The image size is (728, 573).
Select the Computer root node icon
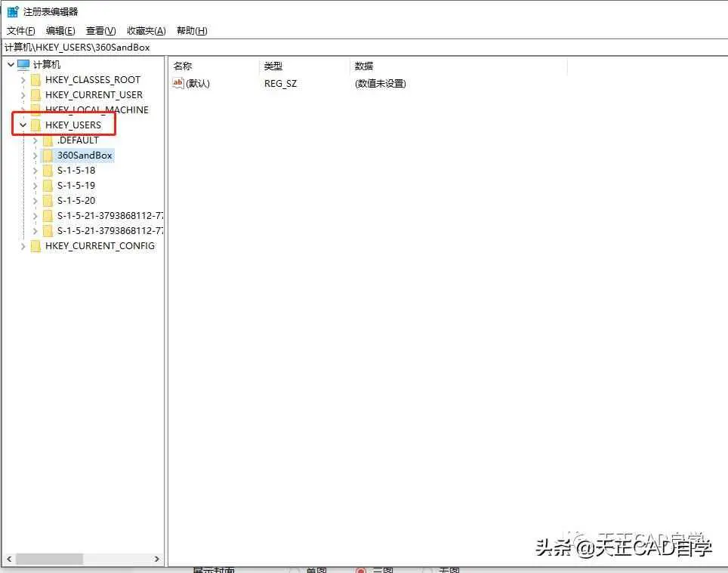[x=23, y=65]
